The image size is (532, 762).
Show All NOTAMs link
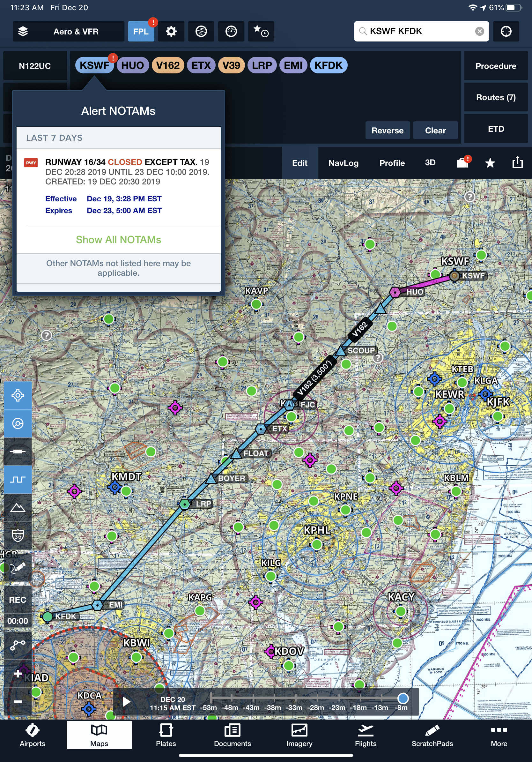pyautogui.click(x=118, y=240)
